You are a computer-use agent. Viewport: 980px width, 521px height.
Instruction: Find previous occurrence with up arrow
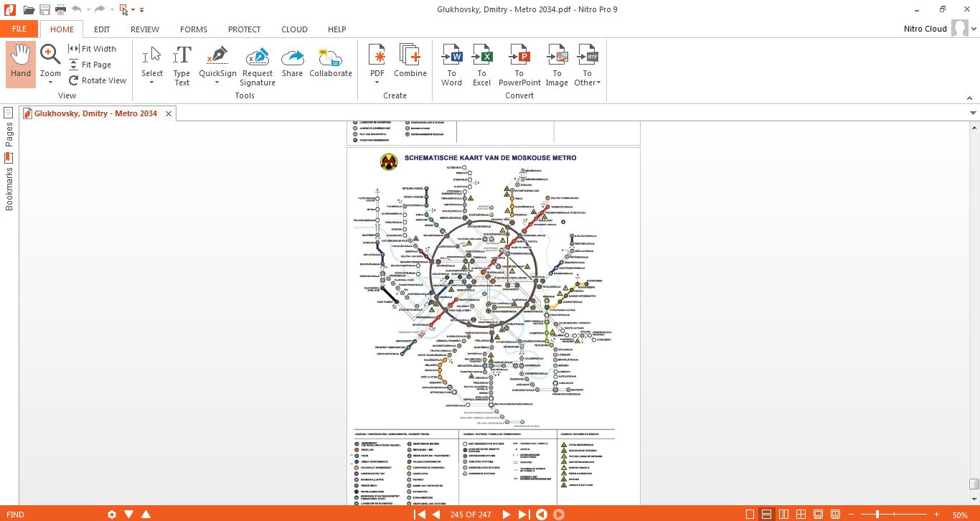pyautogui.click(x=146, y=515)
